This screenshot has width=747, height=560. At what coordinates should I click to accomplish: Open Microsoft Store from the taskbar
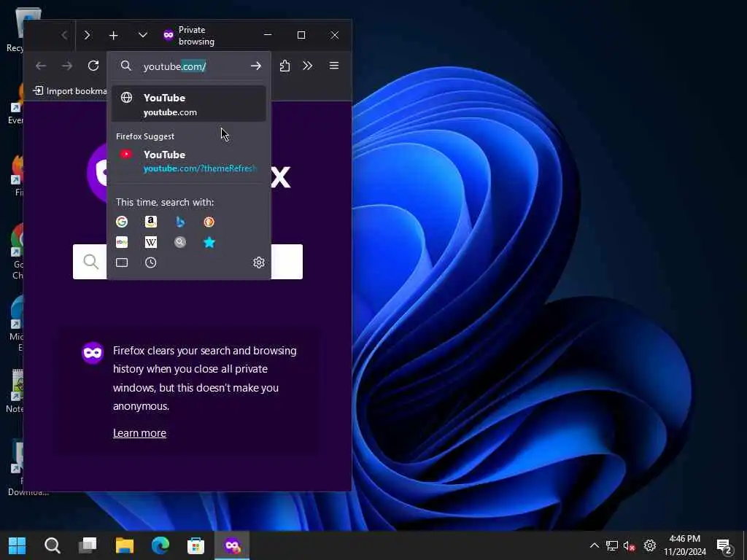(196, 545)
